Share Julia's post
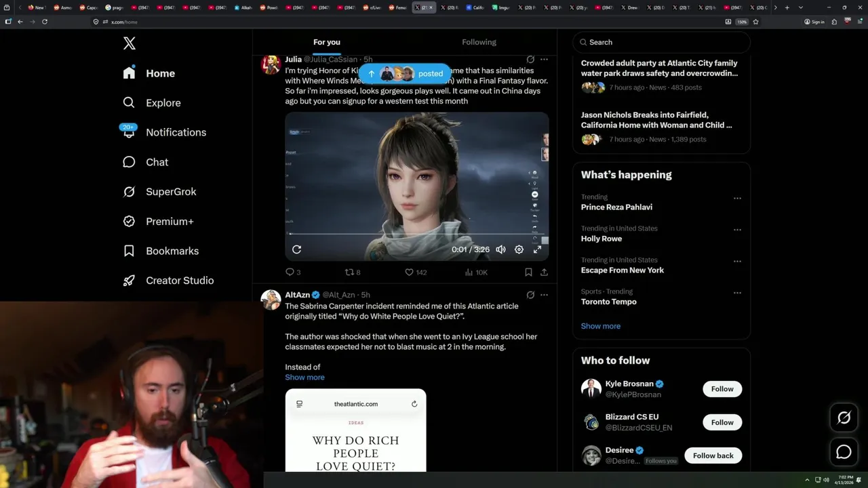The image size is (868, 488). coord(544,272)
